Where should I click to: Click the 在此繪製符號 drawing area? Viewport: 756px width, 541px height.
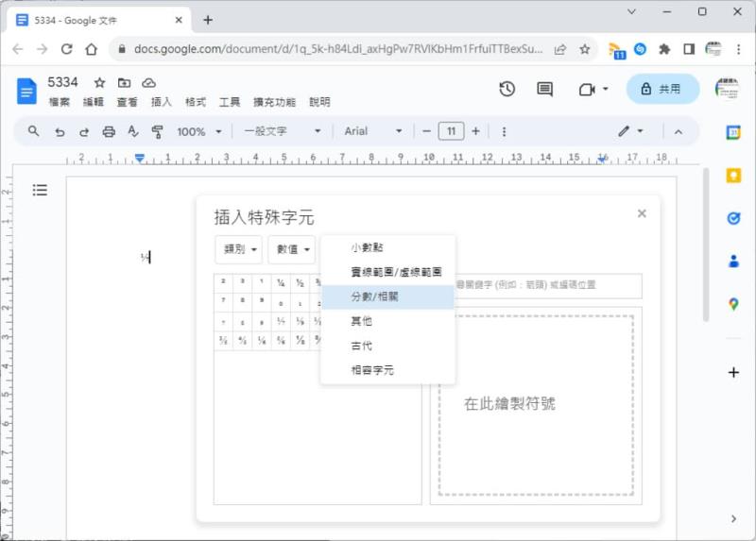tap(536, 406)
